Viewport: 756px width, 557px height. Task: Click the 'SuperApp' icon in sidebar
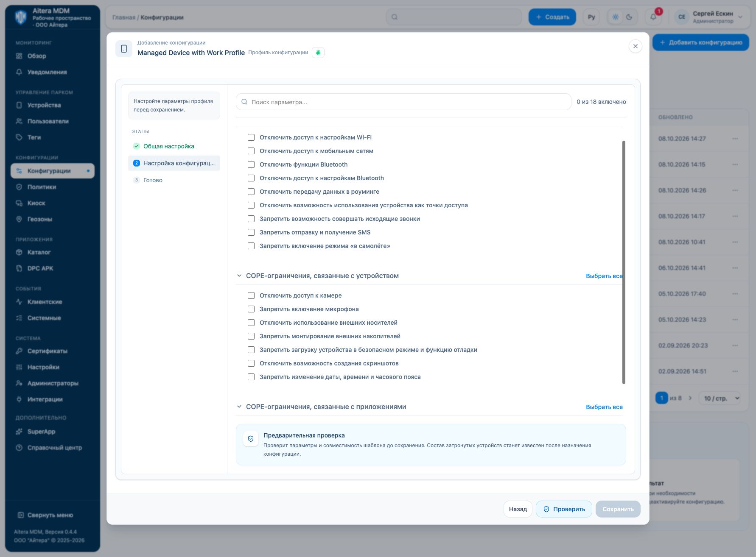19,432
